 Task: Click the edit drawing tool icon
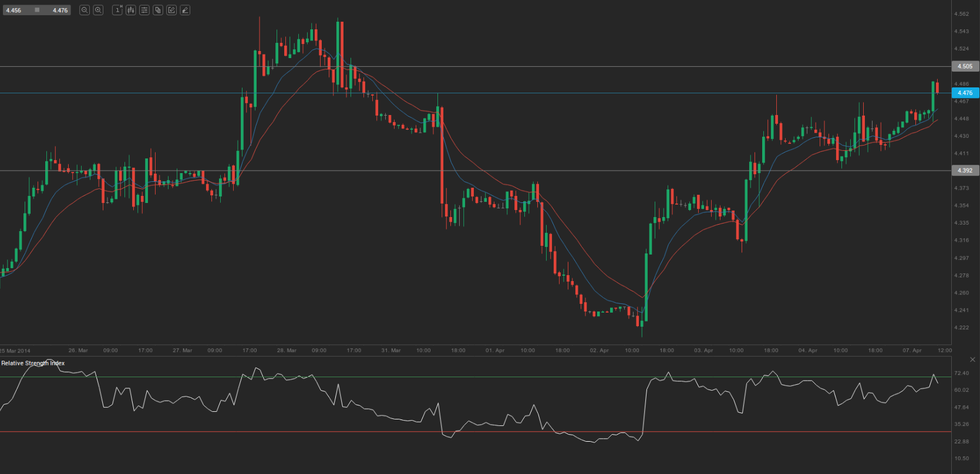point(171,10)
